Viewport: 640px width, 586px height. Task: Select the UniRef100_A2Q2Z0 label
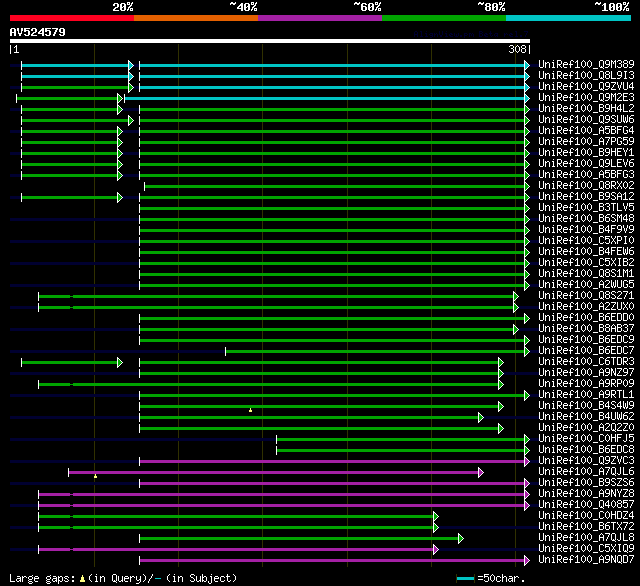586,428
